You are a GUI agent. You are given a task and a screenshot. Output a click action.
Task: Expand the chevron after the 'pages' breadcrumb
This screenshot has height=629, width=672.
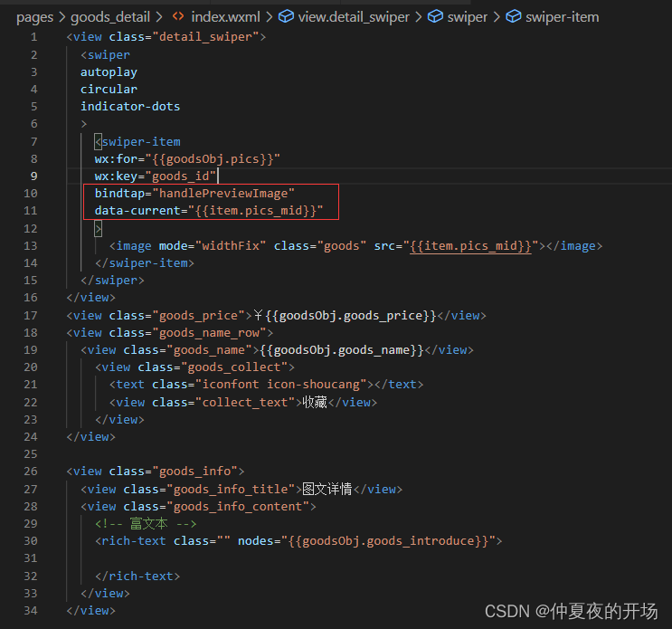click(62, 17)
